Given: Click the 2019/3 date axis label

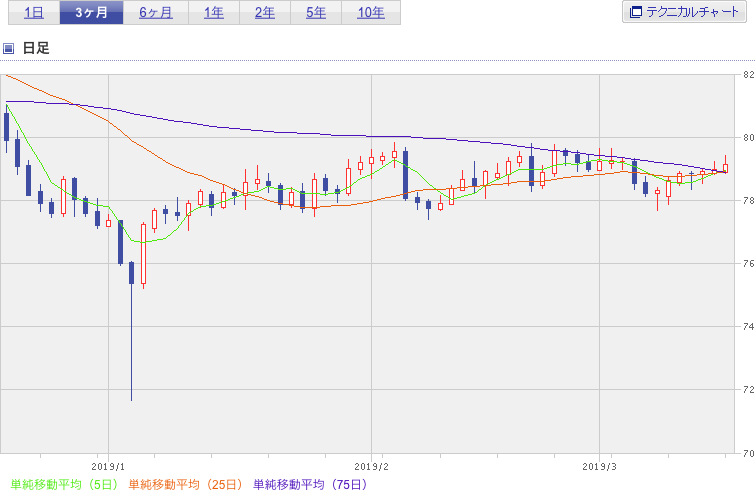Looking at the screenshot, I should pos(599,467).
